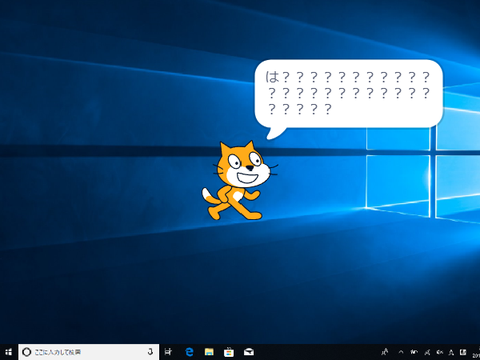
Task: Click the Scratch cat sprite
Action: (240, 181)
